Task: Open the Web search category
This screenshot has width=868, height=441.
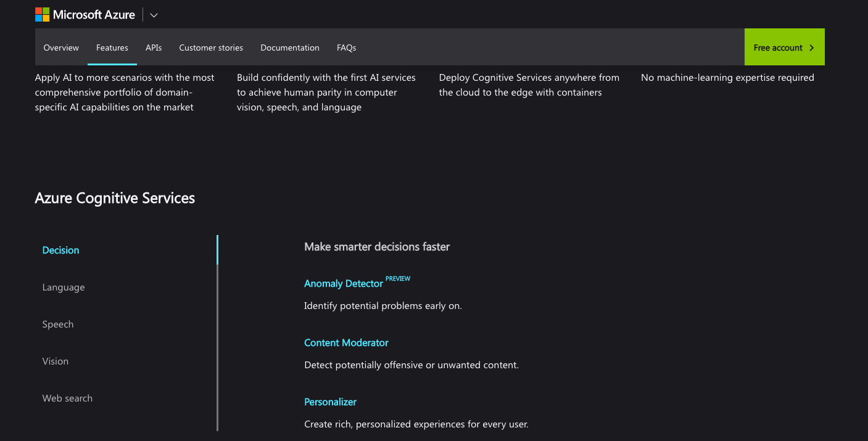Action: (x=67, y=398)
